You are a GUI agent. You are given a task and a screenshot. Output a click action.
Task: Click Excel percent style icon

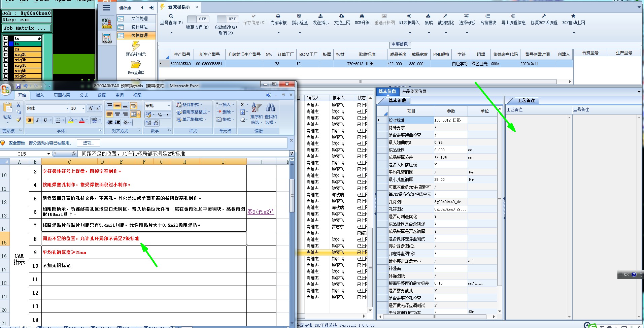(x=160, y=115)
